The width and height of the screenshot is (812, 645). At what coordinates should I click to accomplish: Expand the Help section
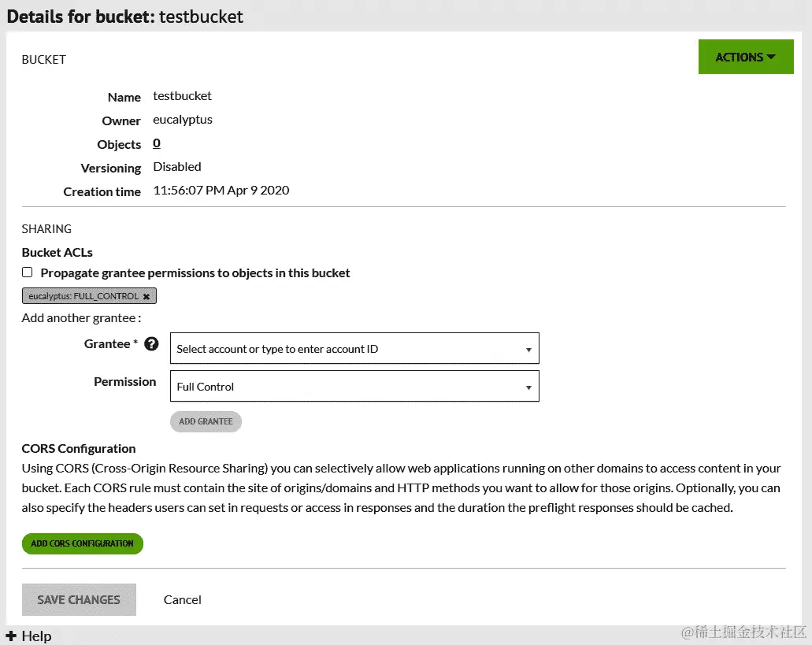tap(29, 636)
